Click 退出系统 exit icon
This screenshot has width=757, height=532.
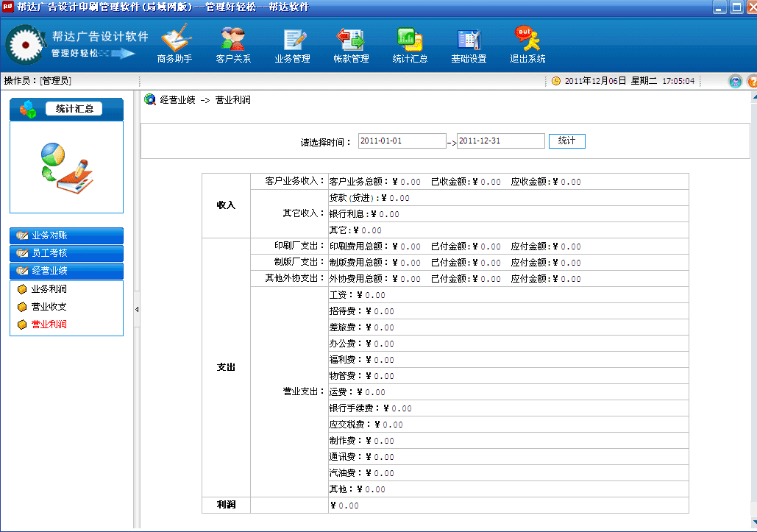click(x=527, y=44)
